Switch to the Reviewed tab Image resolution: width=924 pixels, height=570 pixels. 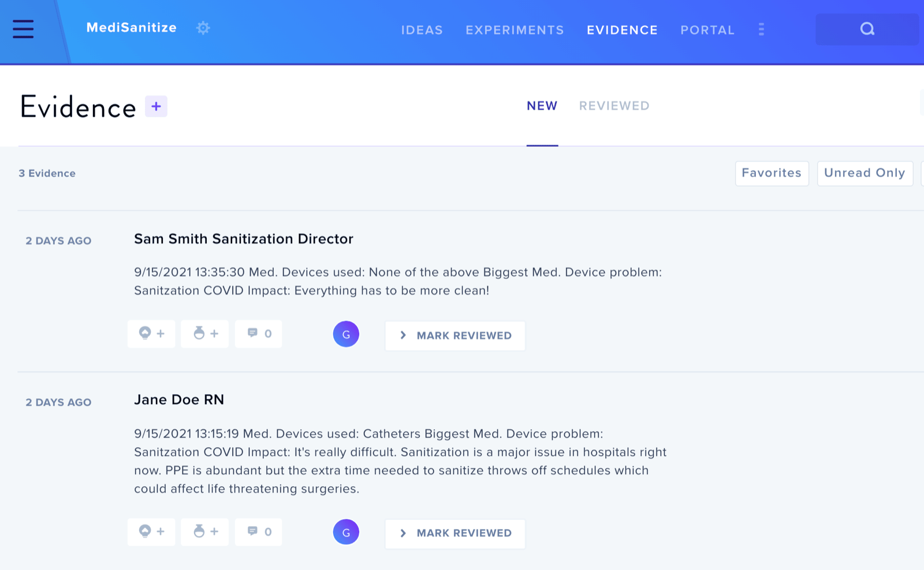(x=614, y=106)
